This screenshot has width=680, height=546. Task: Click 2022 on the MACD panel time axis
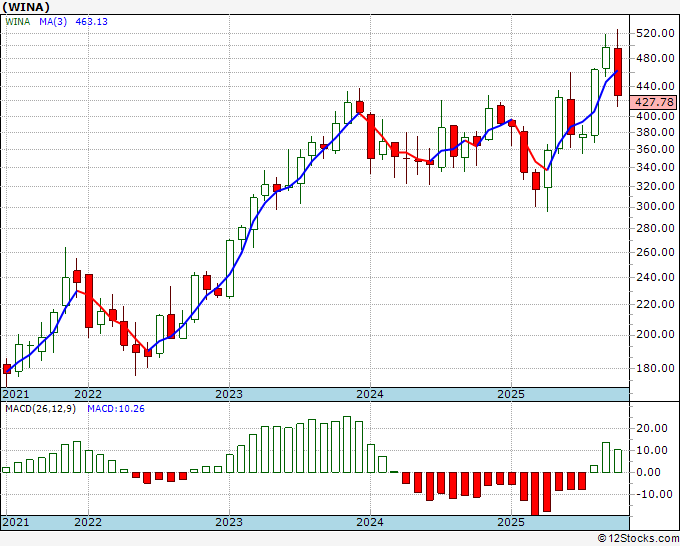[88, 522]
